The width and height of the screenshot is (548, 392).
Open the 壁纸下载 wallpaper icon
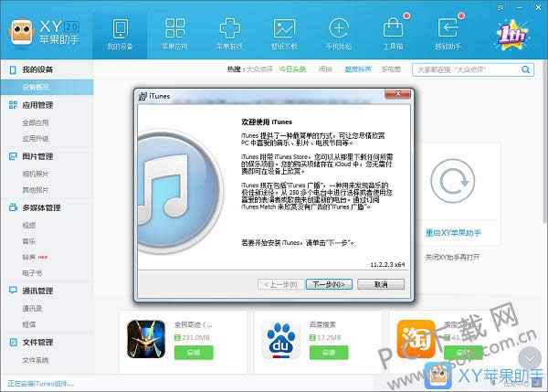tap(284, 28)
